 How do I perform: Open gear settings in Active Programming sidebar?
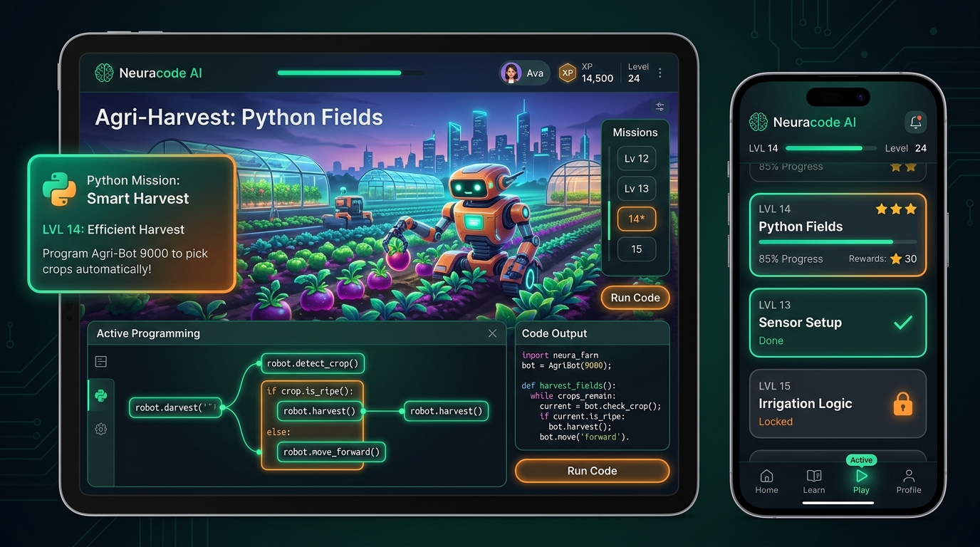pos(101,429)
